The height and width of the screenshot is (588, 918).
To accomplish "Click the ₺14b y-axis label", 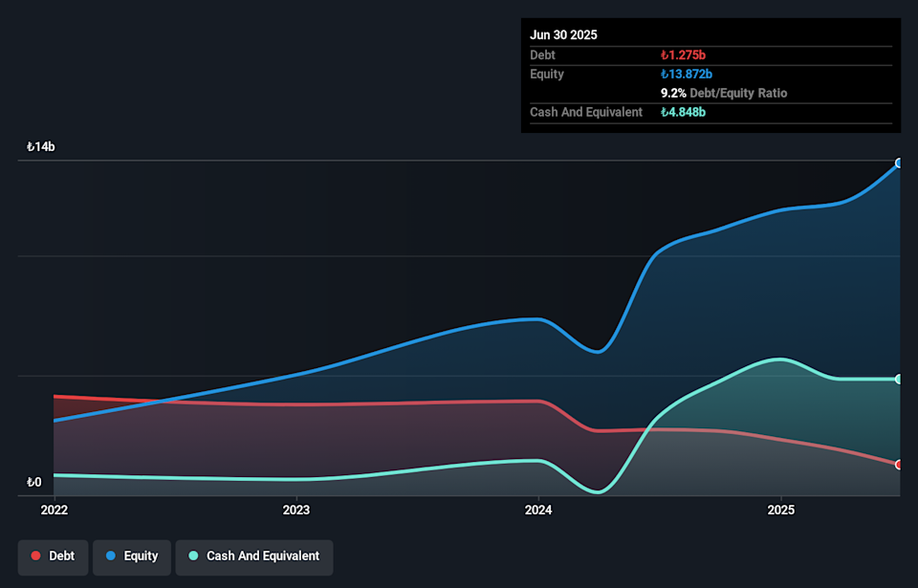I will (41, 147).
